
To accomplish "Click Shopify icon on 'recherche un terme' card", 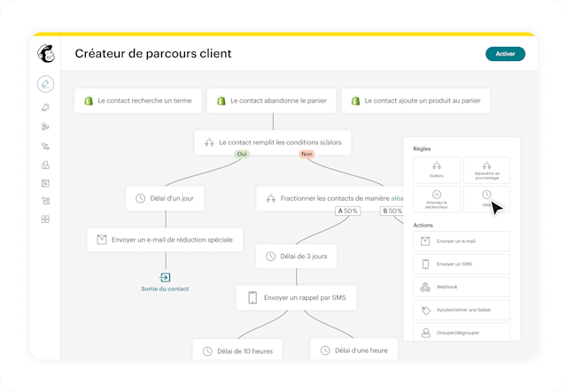I will (89, 101).
